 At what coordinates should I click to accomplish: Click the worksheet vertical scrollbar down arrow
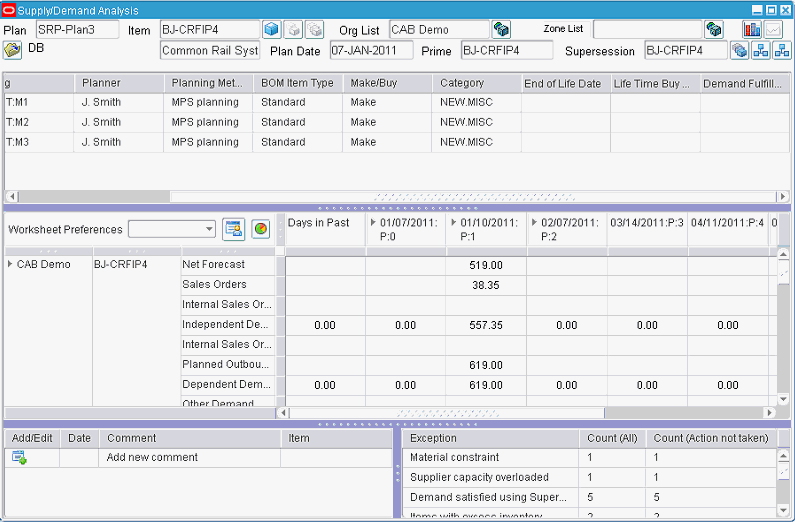tap(783, 399)
